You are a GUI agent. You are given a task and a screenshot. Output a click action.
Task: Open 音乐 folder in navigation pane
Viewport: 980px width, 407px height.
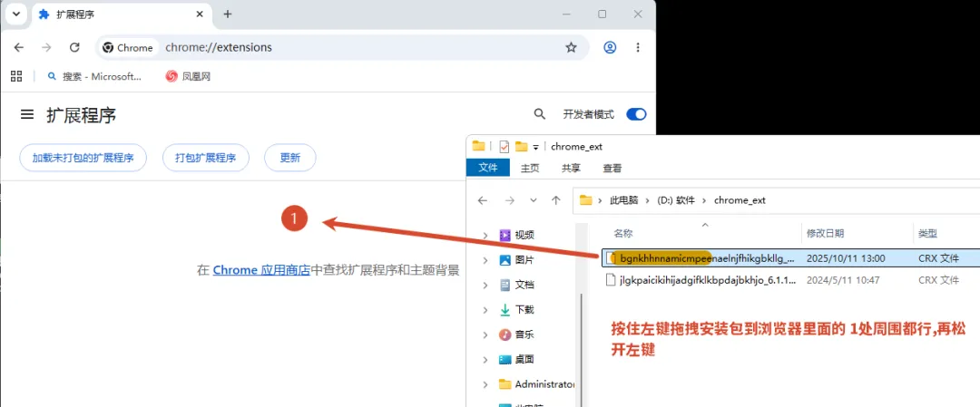pyautogui.click(x=517, y=334)
